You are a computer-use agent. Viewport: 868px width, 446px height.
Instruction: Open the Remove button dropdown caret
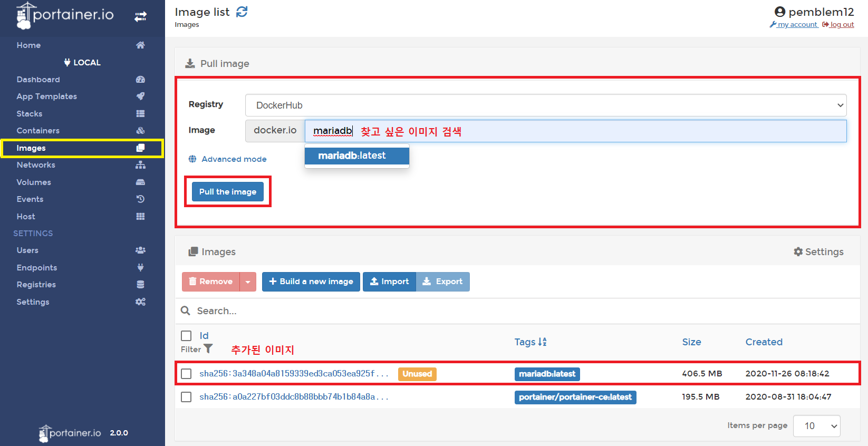point(248,282)
